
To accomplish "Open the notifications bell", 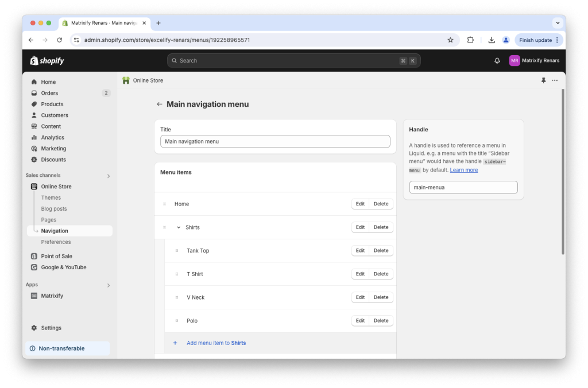I will click(x=497, y=60).
